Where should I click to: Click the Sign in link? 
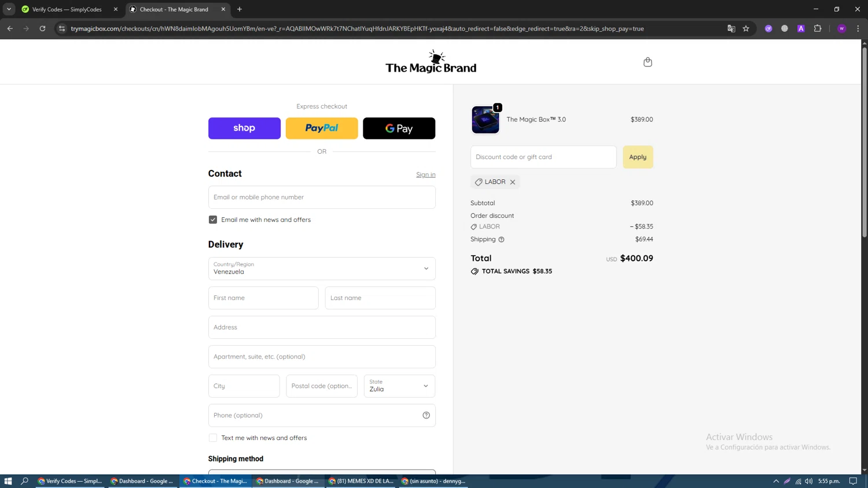click(x=426, y=175)
